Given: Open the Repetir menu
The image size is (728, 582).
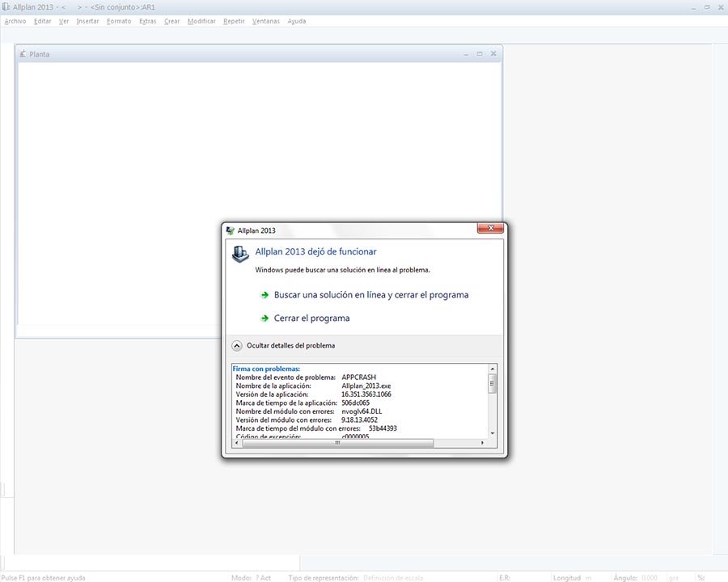Looking at the screenshot, I should point(234,21).
